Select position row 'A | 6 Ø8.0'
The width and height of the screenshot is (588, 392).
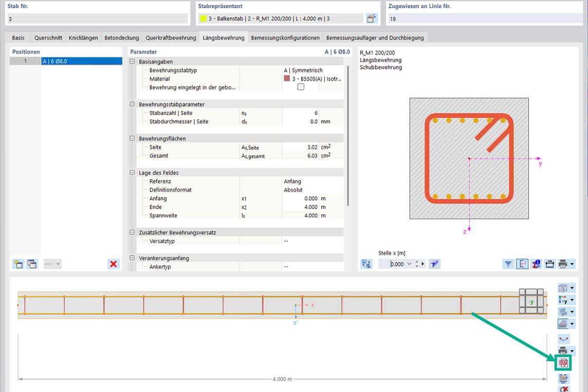[81, 61]
